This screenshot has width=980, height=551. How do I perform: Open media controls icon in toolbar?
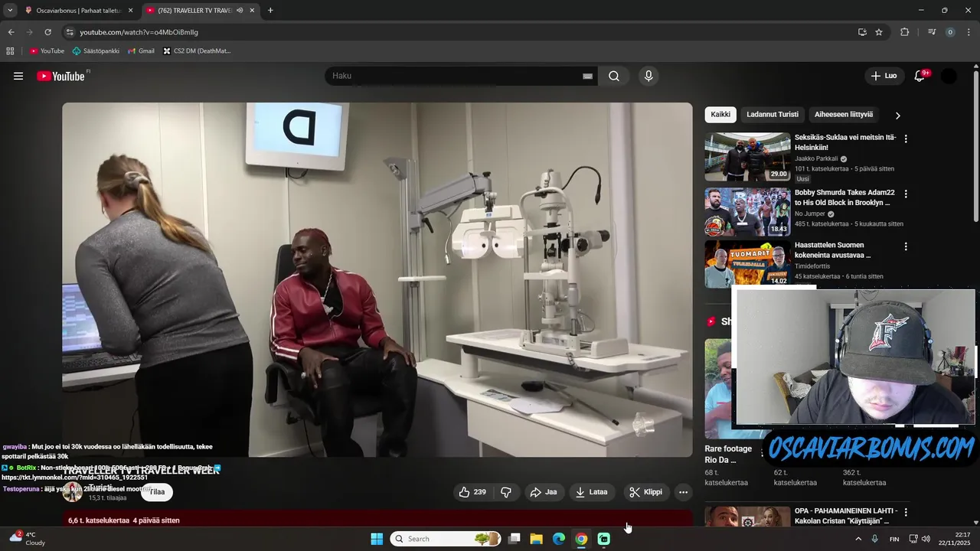point(932,32)
